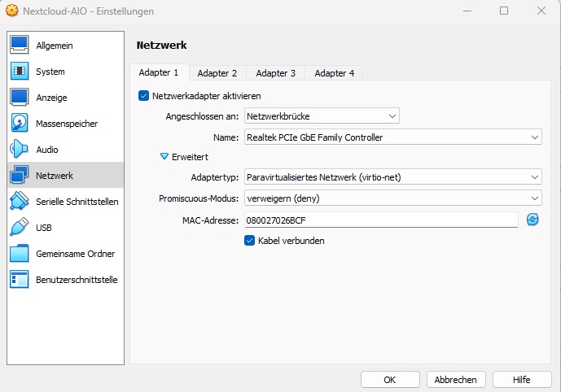The height and width of the screenshot is (392, 561).
Task: Uncheck Kabel verbunden checkbox
Action: tap(249, 241)
